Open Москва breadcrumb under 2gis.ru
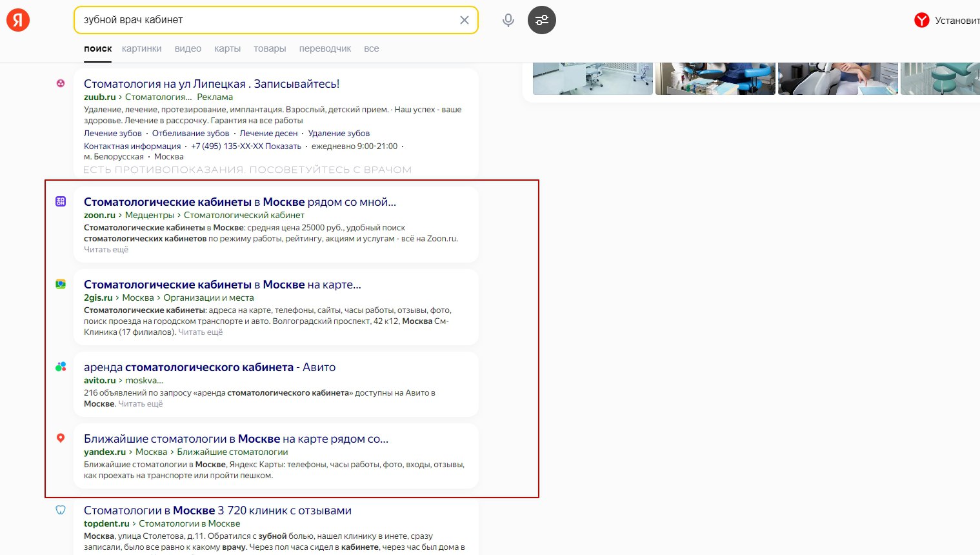 click(x=138, y=298)
